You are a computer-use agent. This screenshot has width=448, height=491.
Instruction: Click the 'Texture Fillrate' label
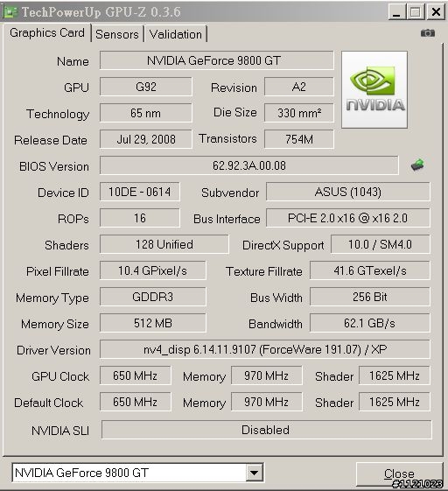point(264,271)
